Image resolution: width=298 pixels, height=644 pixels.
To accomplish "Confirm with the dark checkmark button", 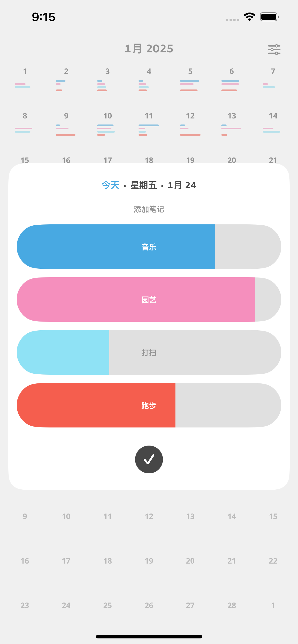I will (149, 459).
